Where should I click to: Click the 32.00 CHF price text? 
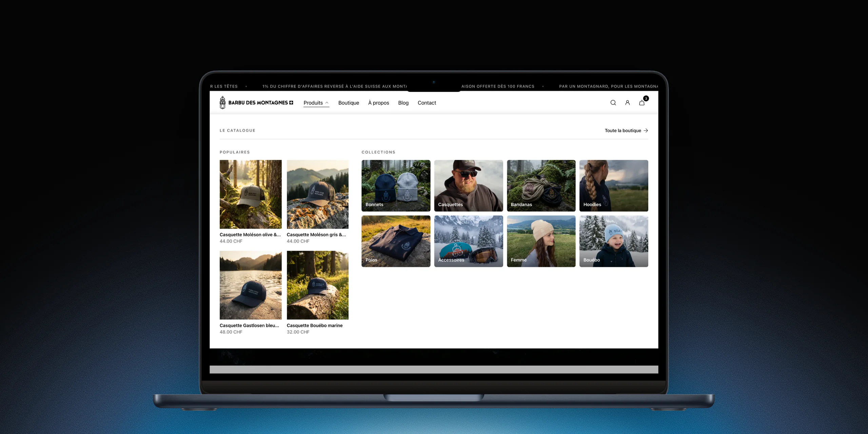tap(298, 332)
